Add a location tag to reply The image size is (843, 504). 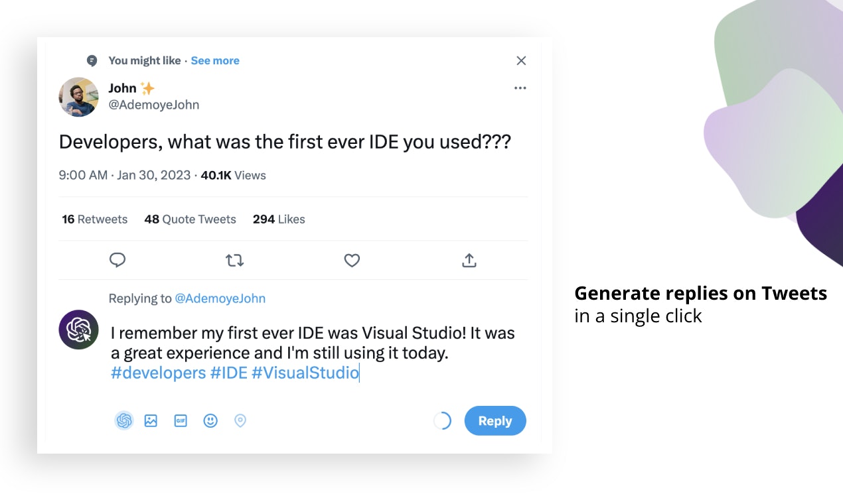point(240,420)
